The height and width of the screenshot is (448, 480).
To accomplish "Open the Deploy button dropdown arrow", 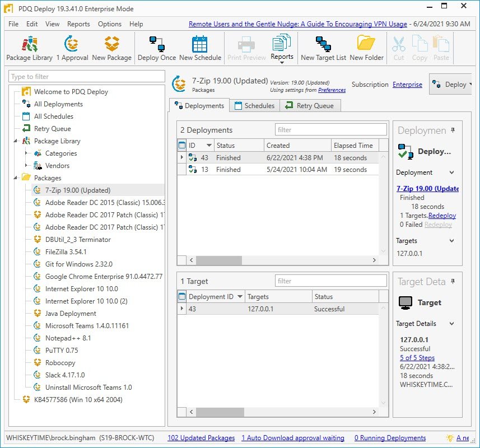I will pyautogui.click(x=470, y=84).
